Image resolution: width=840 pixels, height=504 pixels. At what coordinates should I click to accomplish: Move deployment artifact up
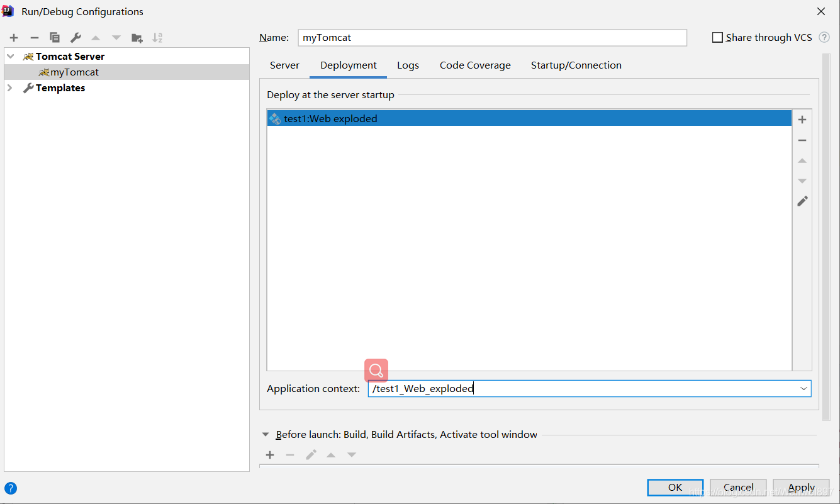pos(802,161)
